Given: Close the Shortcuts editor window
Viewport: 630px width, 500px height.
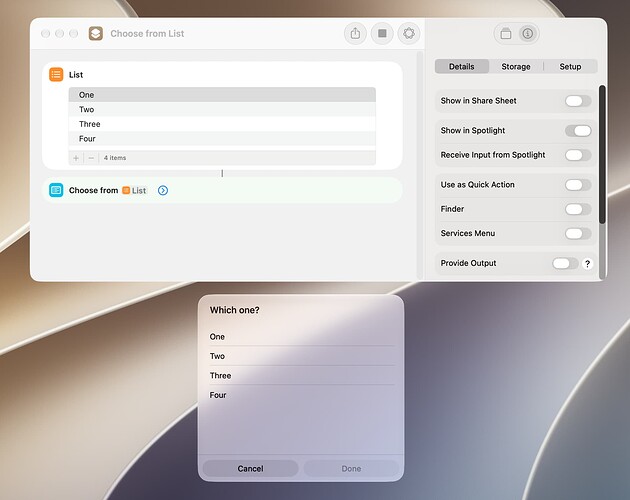Looking at the screenshot, I should pyautogui.click(x=45, y=33).
